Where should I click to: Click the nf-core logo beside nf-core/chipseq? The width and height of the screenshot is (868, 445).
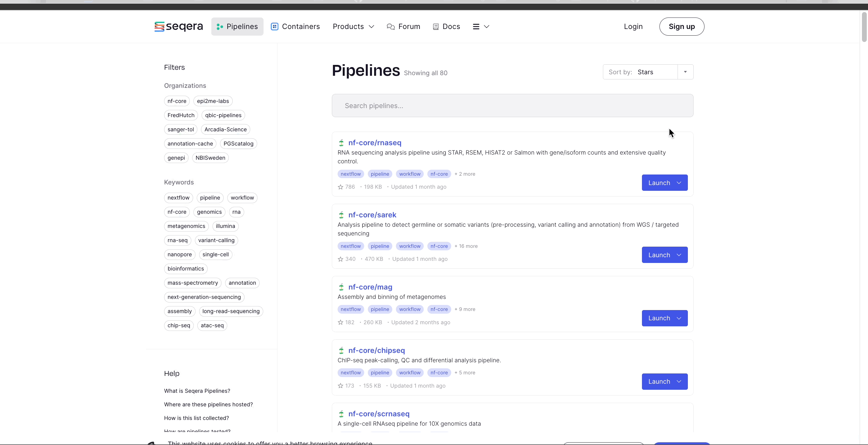click(341, 350)
